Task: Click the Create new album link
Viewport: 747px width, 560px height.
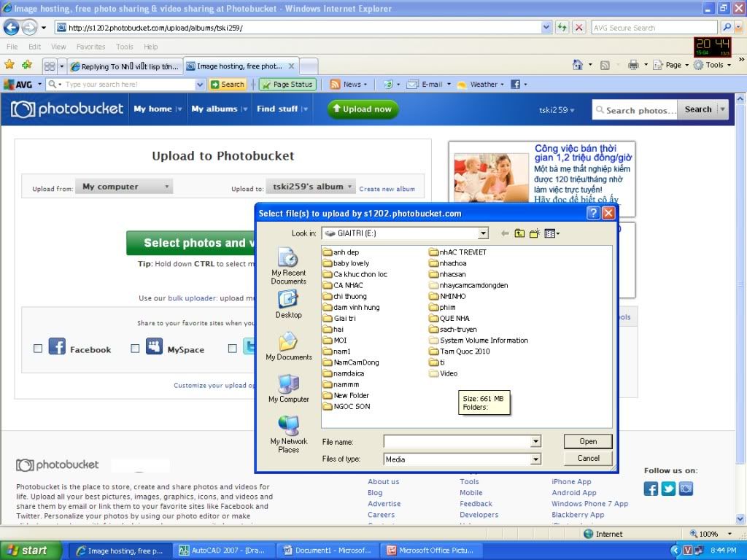Action: pos(387,189)
